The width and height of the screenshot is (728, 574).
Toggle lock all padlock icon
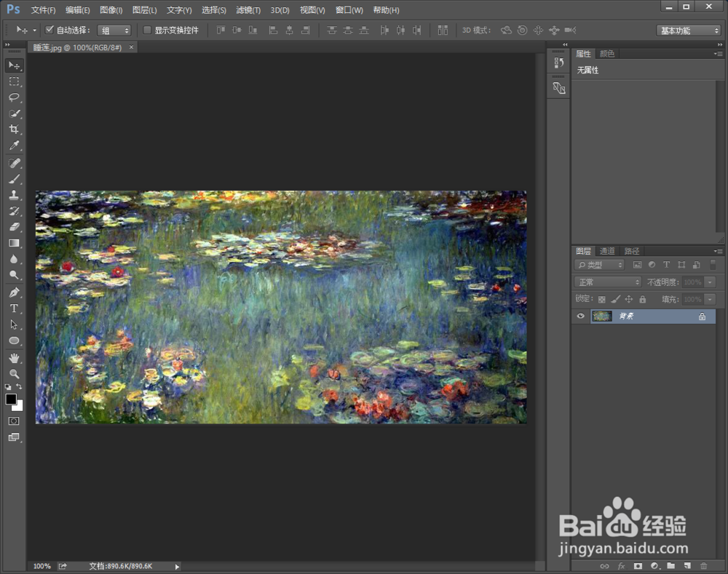click(x=643, y=299)
